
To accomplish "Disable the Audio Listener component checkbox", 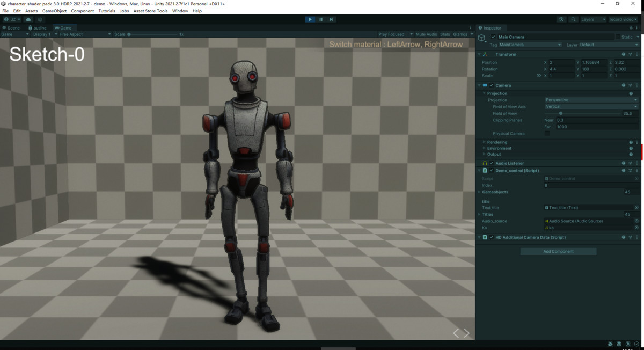I will [491, 163].
